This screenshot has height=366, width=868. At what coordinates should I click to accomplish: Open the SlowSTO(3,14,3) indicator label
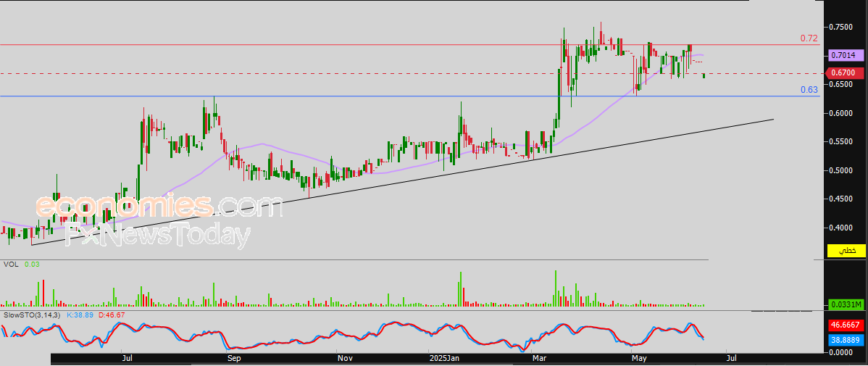pos(32,315)
